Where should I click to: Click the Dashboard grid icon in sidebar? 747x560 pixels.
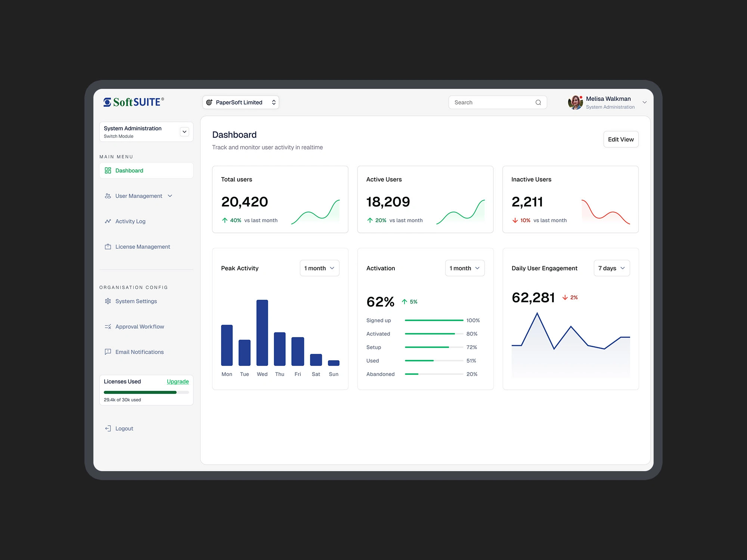(x=108, y=171)
